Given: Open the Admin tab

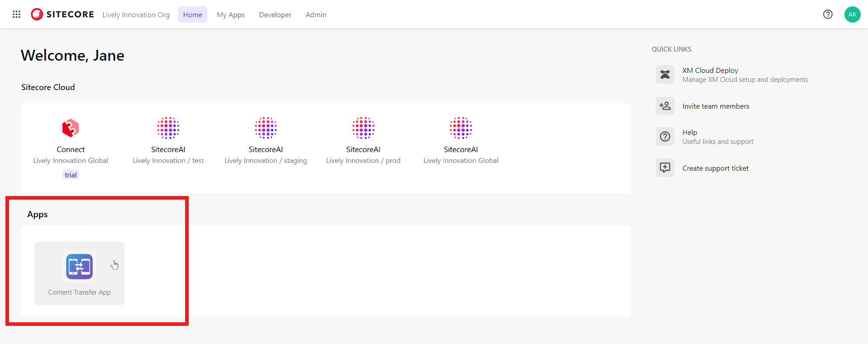Looking at the screenshot, I should click(x=316, y=14).
